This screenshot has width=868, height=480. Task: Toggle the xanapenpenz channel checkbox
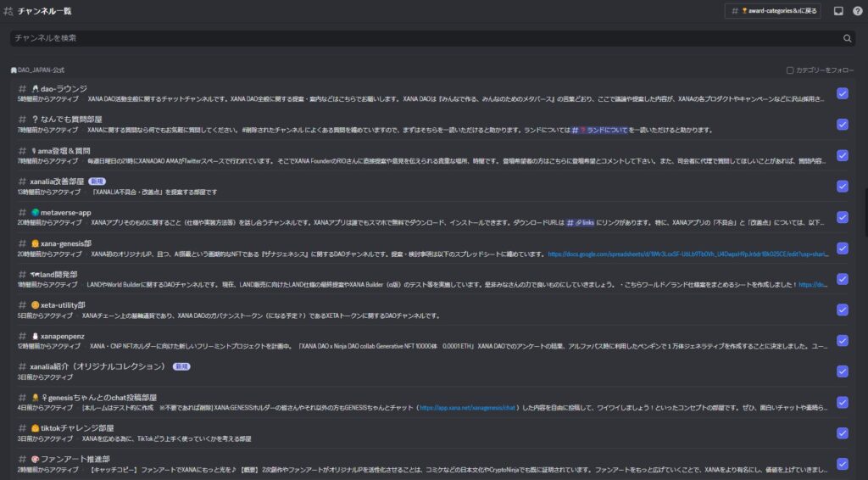click(x=842, y=340)
